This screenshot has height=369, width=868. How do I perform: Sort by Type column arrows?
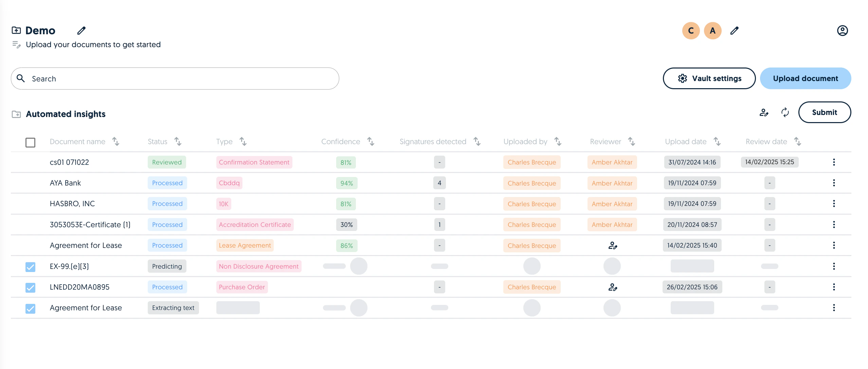243,141
